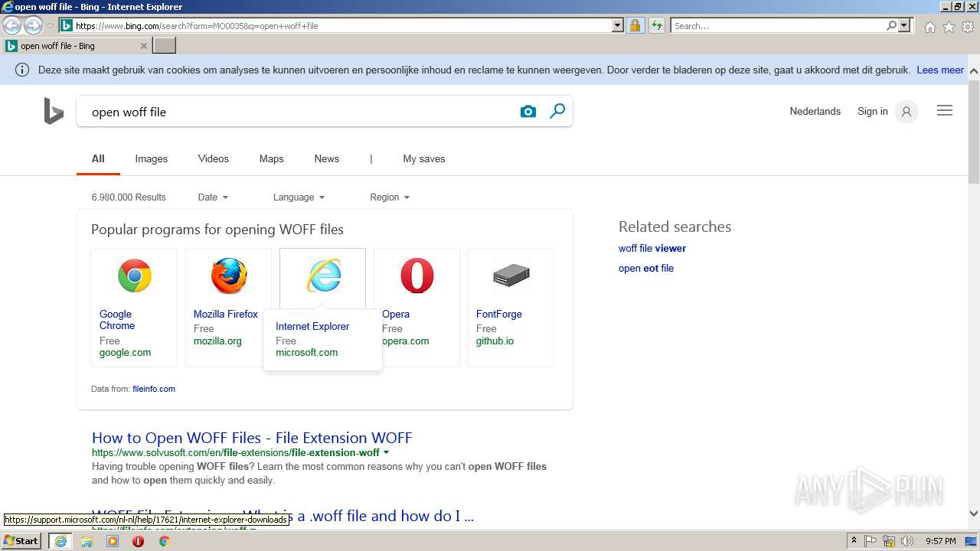Screen dimensions: 980x551
Task: Click the FontForge program icon
Action: (x=511, y=275)
